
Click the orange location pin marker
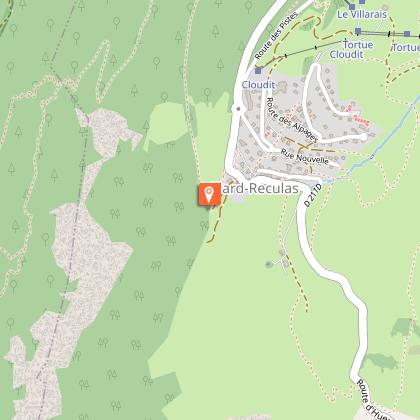click(x=209, y=194)
